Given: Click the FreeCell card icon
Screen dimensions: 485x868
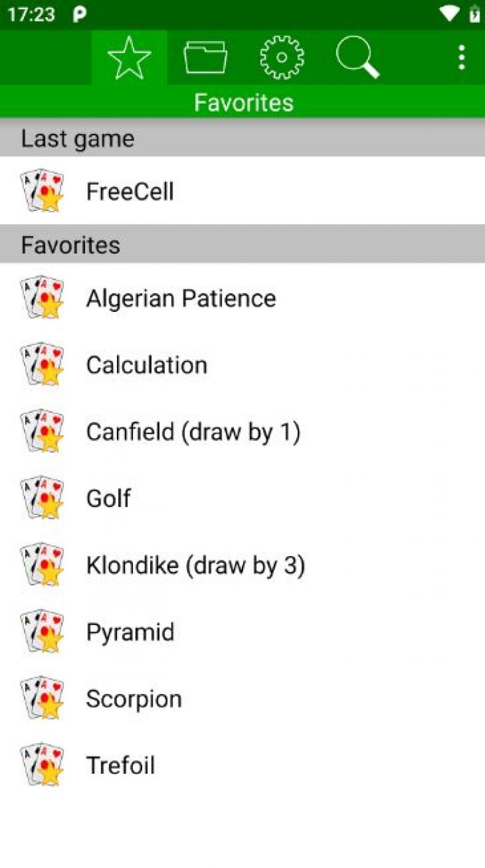Looking at the screenshot, I should coord(42,191).
